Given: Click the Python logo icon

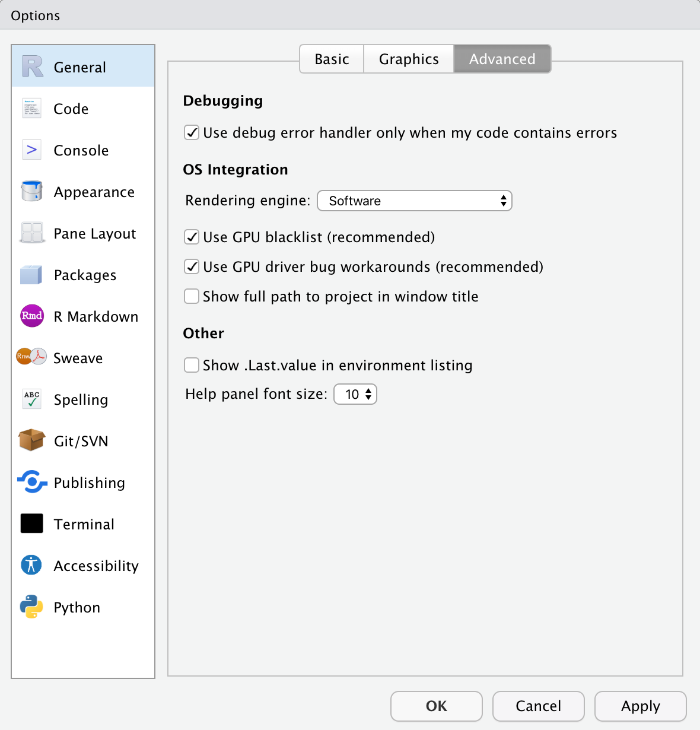Looking at the screenshot, I should pos(31,607).
